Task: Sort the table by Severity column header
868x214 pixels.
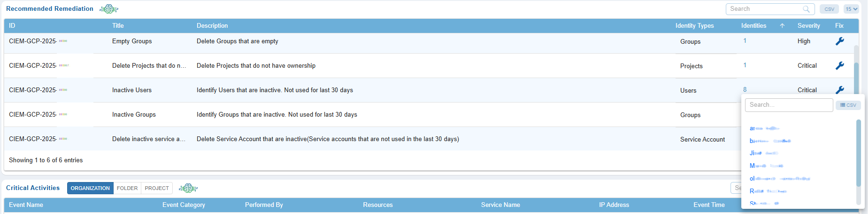Action: click(808, 26)
